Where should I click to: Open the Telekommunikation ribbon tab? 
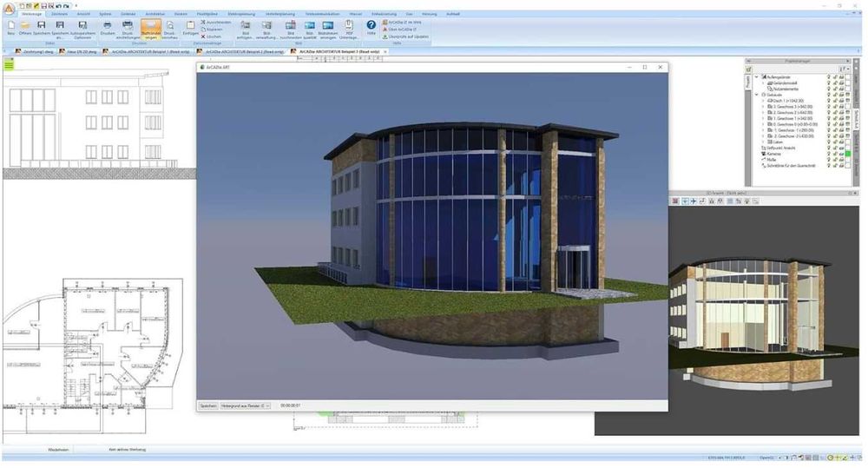point(322,14)
